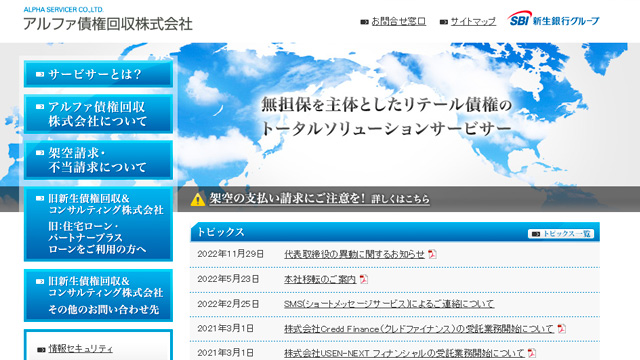The width and height of the screenshot is (640, 360).
Task: Click the yellow warning triangle icon
Action: 198,199
